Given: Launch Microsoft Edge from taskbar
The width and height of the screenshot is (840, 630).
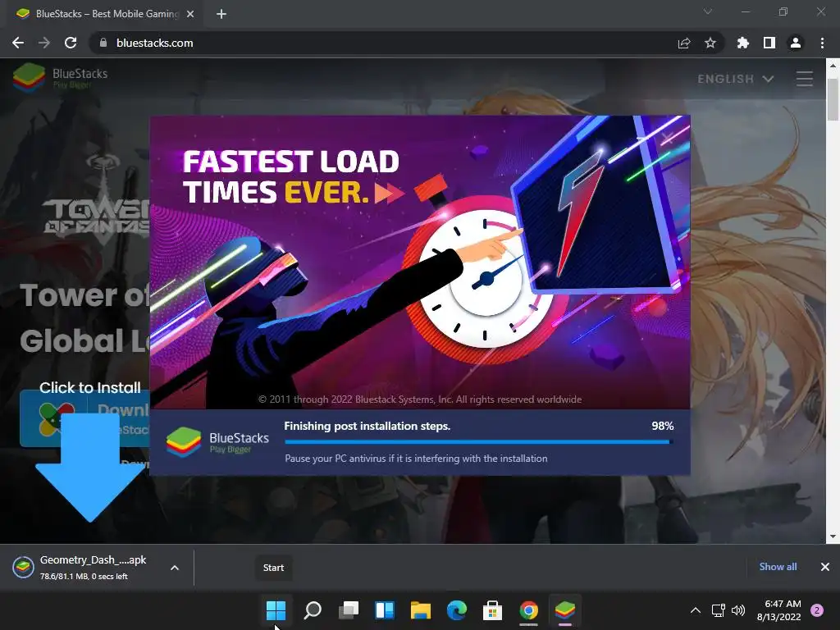Looking at the screenshot, I should (456, 610).
